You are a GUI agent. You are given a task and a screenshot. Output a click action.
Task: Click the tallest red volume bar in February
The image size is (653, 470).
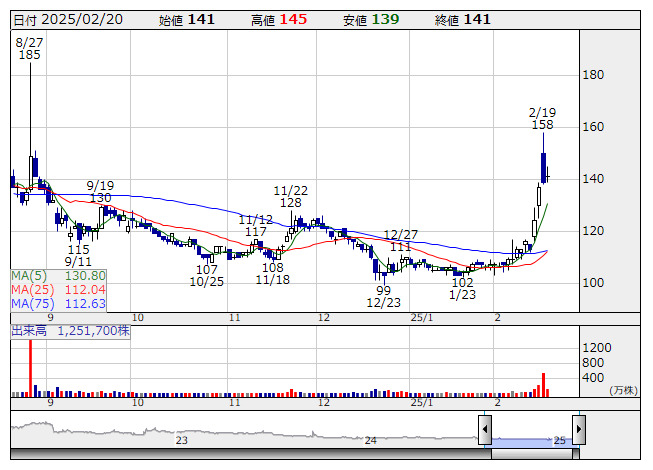click(543, 385)
